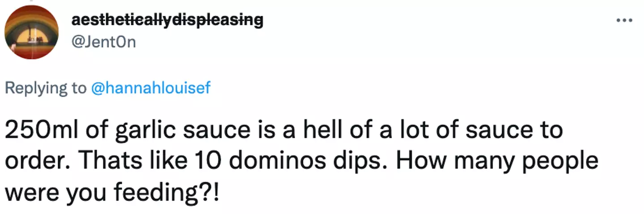The image size is (644, 214).
Task: Click the @JentOn username handle
Action: pyautogui.click(x=103, y=42)
